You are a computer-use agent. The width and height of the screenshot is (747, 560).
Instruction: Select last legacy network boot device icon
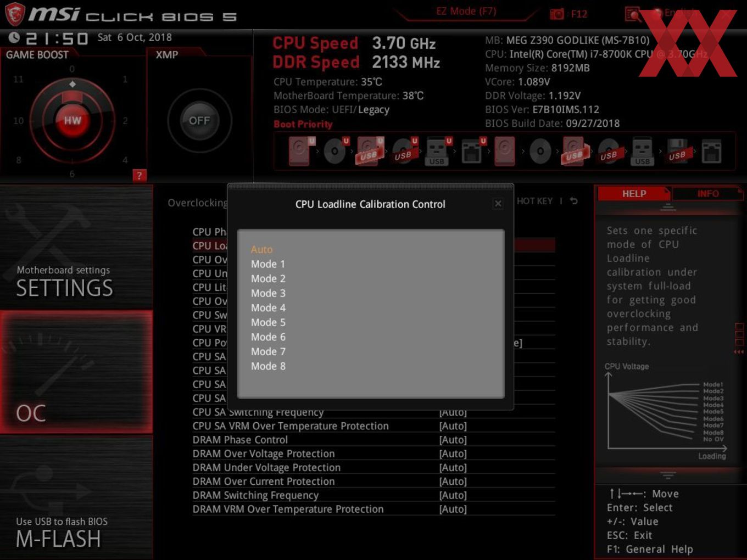711,151
